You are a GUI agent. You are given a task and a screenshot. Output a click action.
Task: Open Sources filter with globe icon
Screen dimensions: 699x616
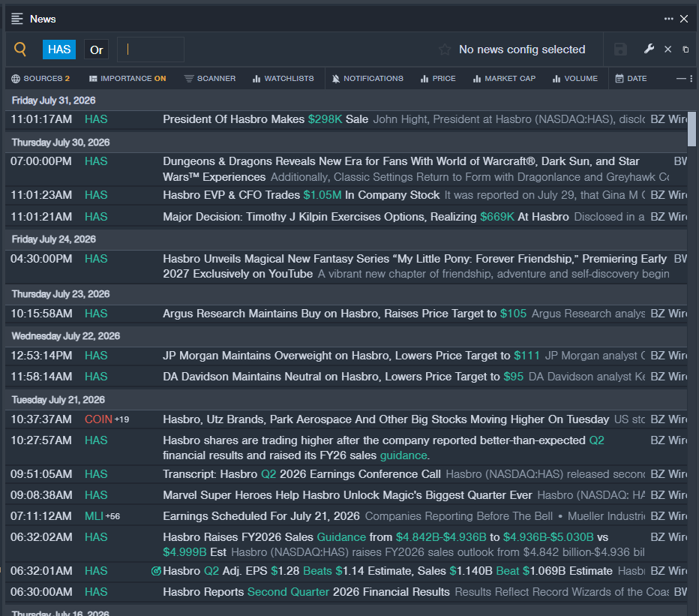click(x=40, y=79)
